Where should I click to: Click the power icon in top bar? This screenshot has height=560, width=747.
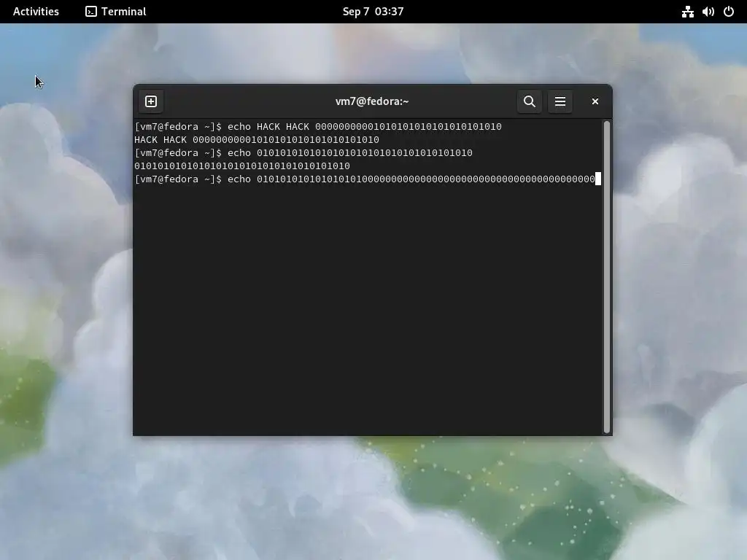(729, 12)
